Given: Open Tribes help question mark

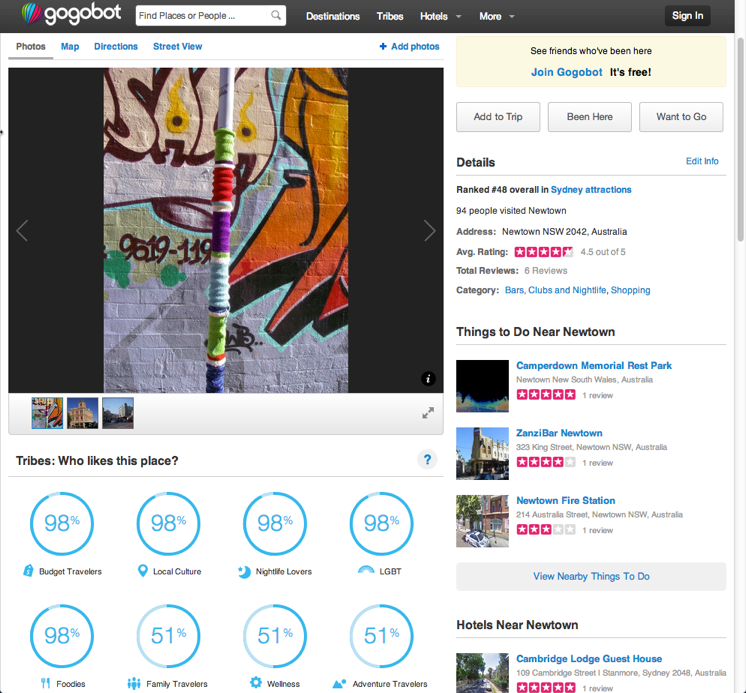Looking at the screenshot, I should [427, 460].
